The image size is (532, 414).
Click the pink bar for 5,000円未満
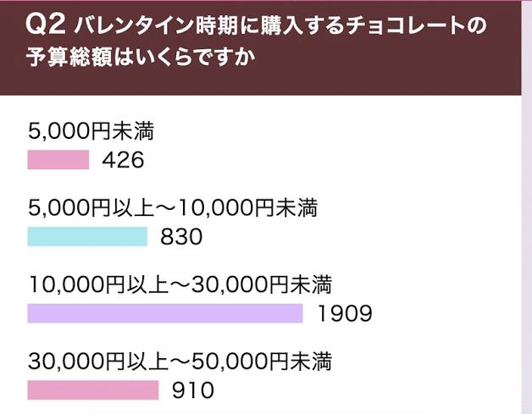[x=58, y=159]
